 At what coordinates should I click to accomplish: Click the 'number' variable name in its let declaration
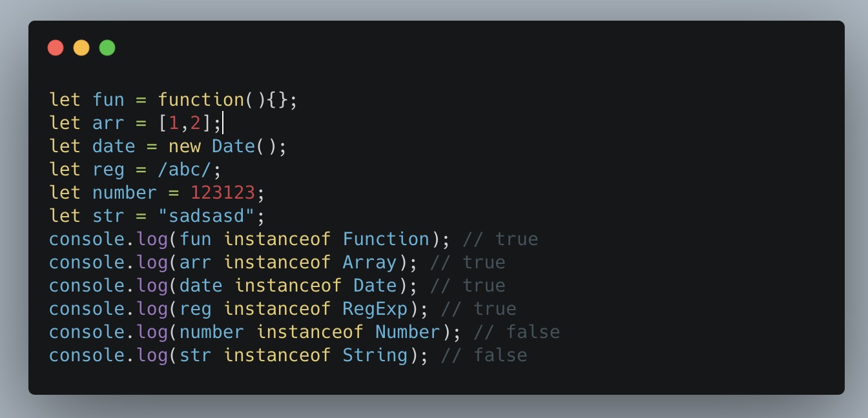(x=125, y=193)
